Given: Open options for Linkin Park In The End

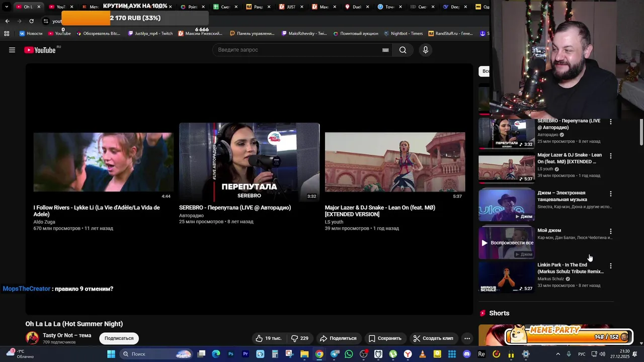Looking at the screenshot, I should click(611, 265).
